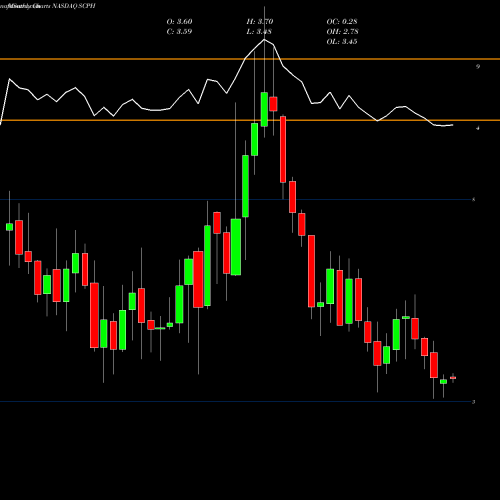
Task: Click the price axis label 9
Action: point(478,67)
